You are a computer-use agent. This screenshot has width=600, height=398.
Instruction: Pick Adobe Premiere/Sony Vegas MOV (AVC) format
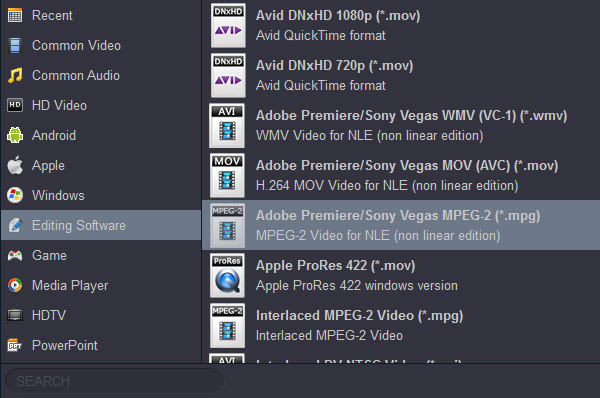click(x=401, y=175)
